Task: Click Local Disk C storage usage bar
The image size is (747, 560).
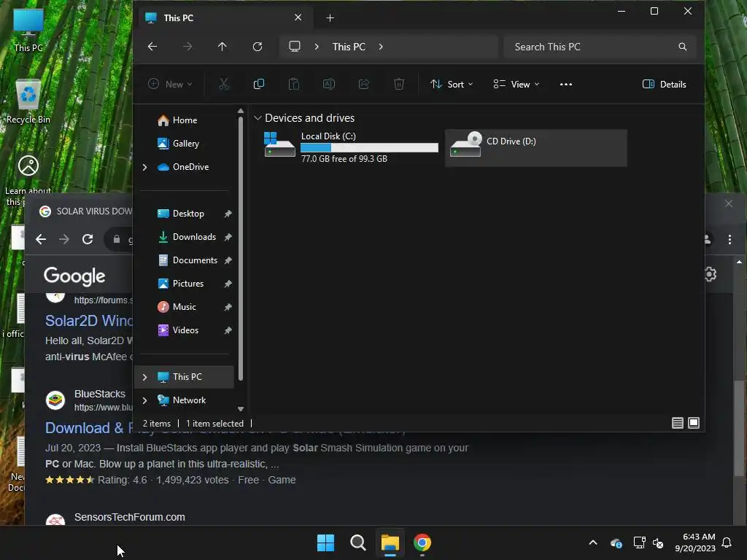Action: click(369, 148)
